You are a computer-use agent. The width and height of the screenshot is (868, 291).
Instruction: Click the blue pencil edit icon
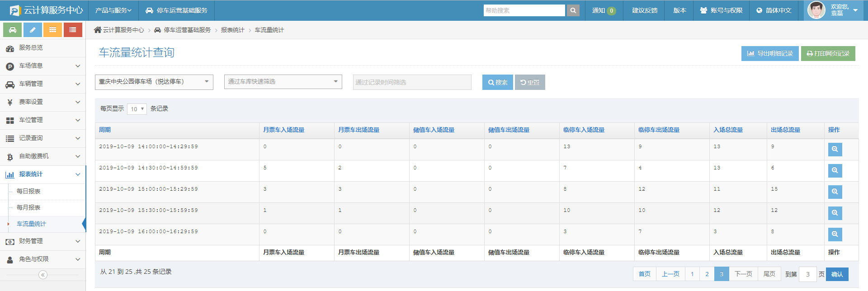pos(33,30)
